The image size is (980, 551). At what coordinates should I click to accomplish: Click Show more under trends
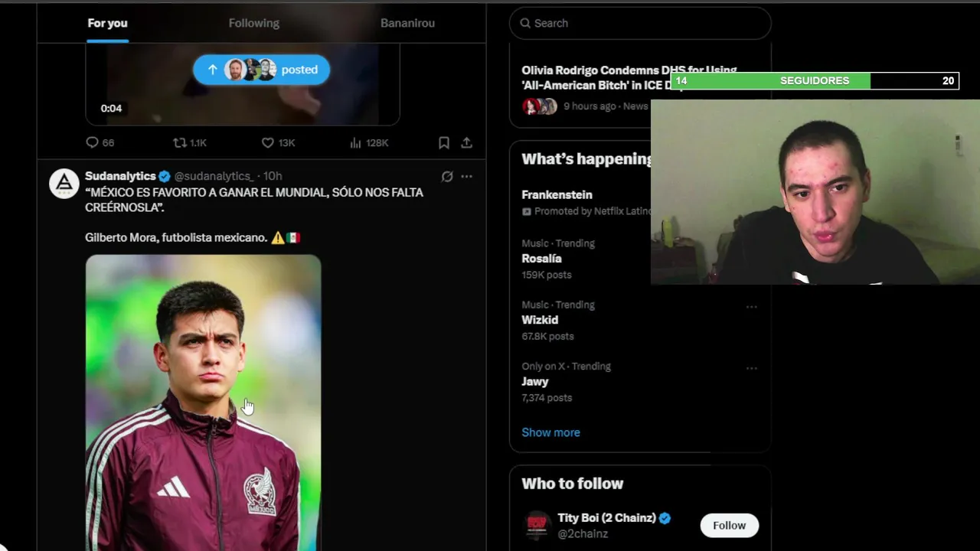[x=550, y=432]
